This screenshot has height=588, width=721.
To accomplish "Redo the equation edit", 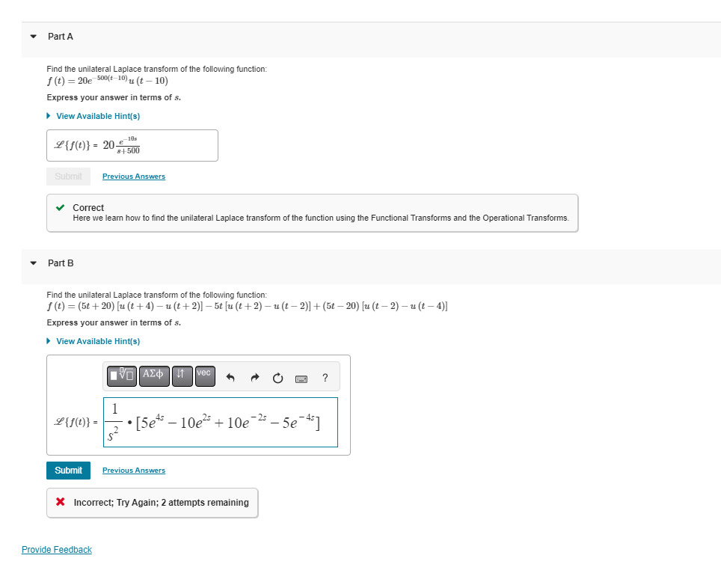I will 254,377.
